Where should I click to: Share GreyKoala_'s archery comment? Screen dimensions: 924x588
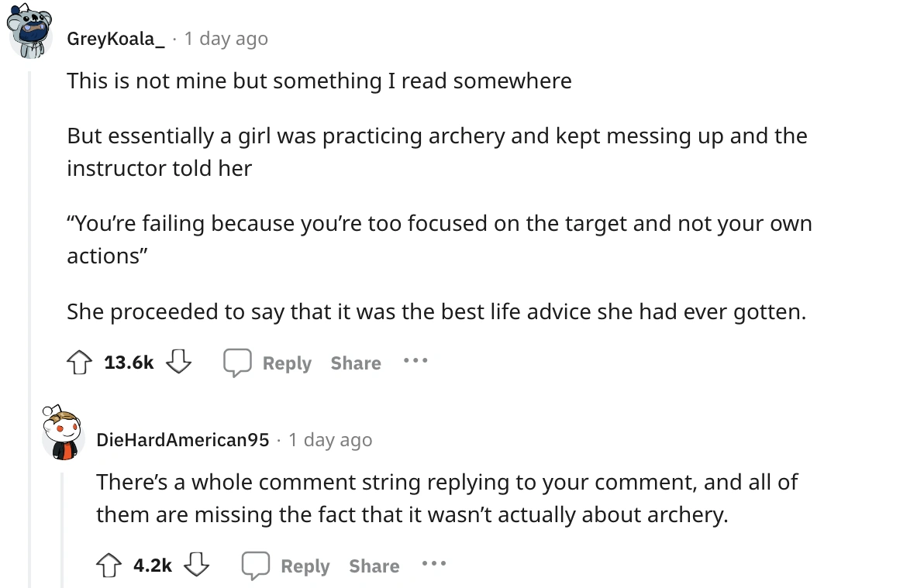tap(356, 363)
